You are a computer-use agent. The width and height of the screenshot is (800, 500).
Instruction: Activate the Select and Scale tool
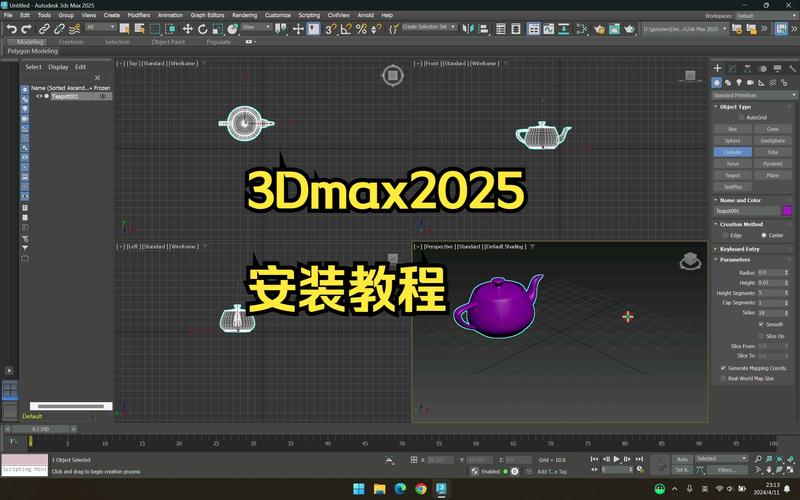217,29
